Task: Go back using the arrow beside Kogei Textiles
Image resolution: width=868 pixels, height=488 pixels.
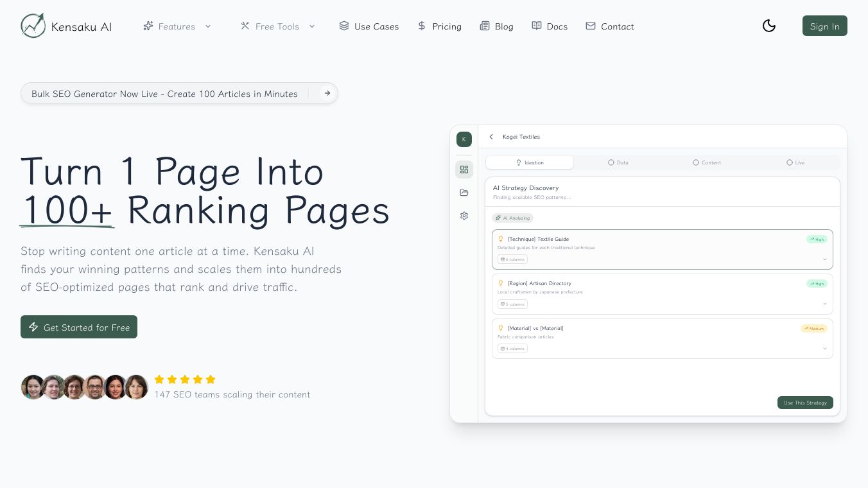Action: (491, 137)
